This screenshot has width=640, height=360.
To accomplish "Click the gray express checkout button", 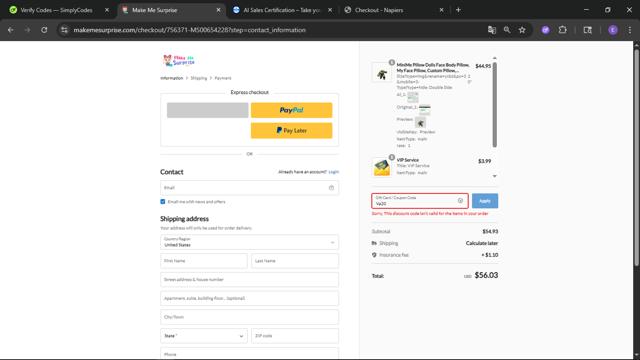I will tap(207, 110).
